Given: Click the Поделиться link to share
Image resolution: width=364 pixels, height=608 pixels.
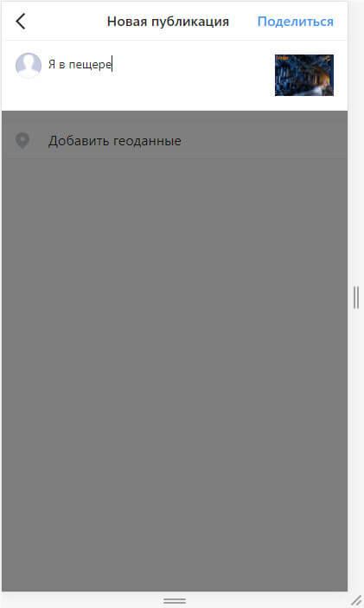Looking at the screenshot, I should (296, 22).
